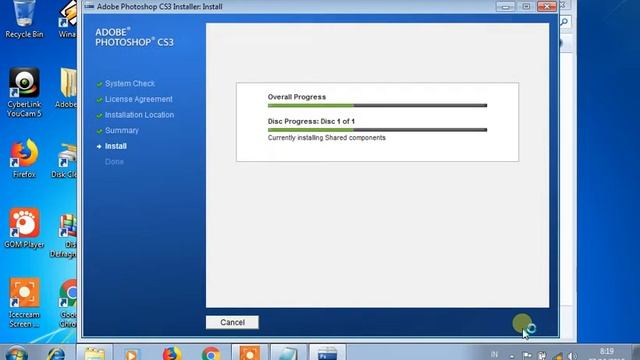Open the Windows Start menu orb
640x360 pixels.
pos(17,353)
